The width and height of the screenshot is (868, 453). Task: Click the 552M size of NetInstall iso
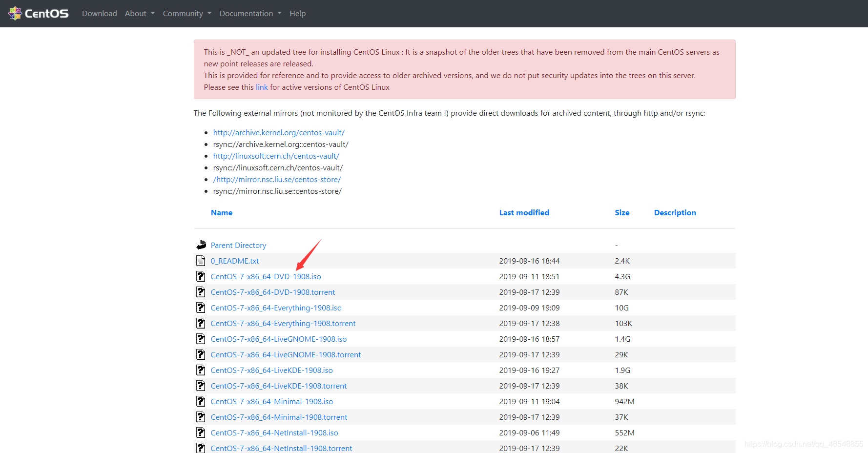click(625, 433)
